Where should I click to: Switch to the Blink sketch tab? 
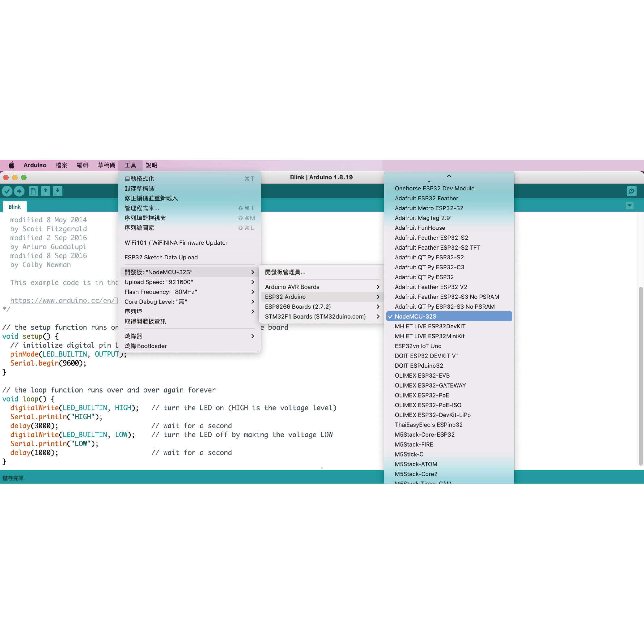[x=15, y=207]
